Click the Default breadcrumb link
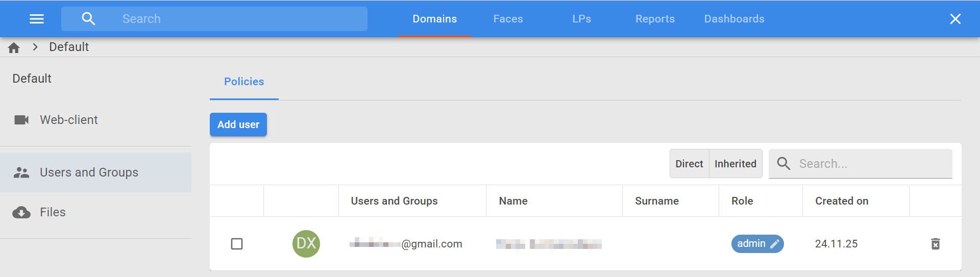 [x=69, y=47]
